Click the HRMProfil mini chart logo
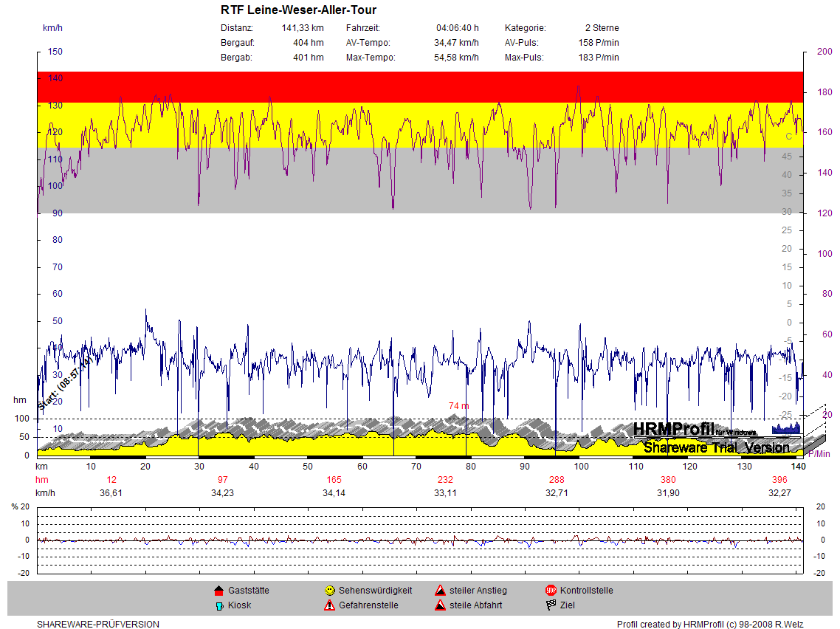 click(x=785, y=428)
